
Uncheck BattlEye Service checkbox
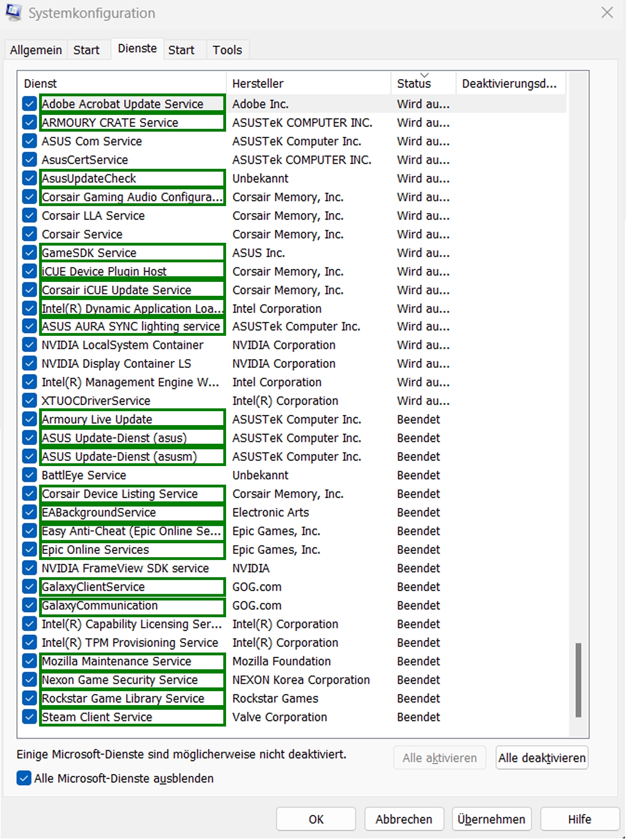click(x=29, y=475)
